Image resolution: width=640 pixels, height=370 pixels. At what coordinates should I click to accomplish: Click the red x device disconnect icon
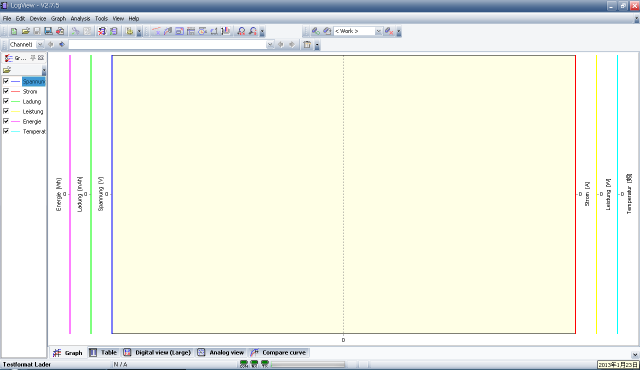pyautogui.click(x=389, y=31)
